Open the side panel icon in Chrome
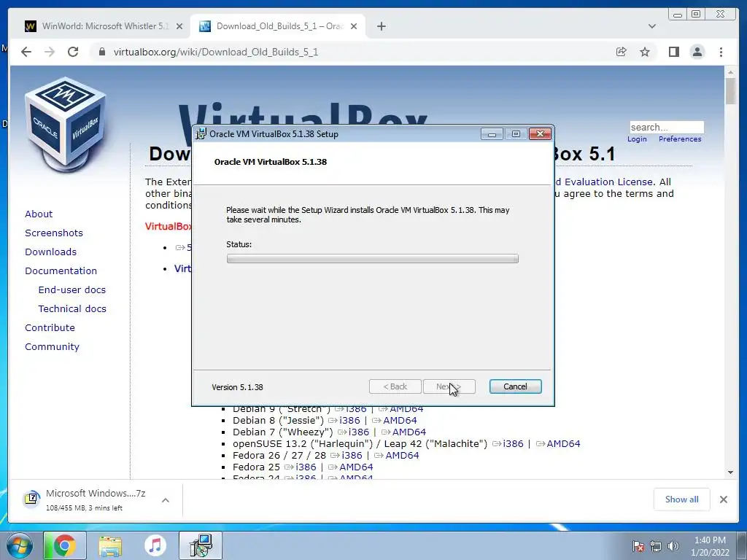 (x=673, y=52)
